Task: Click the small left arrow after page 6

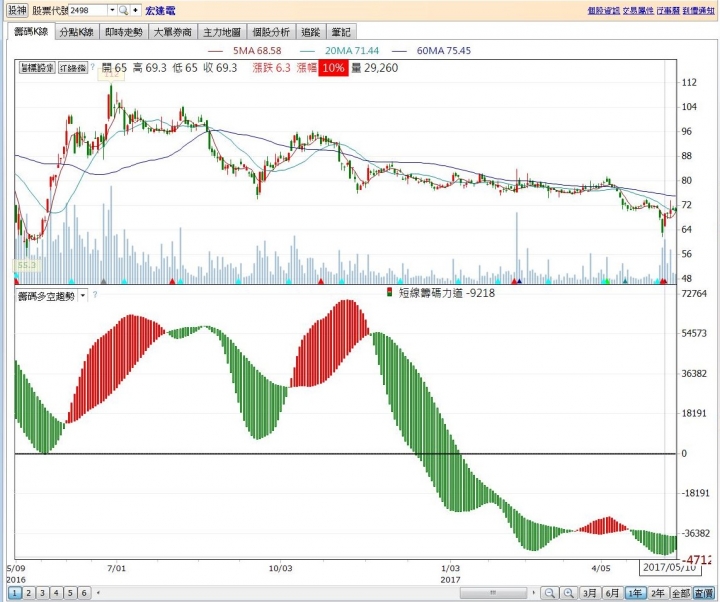Action: [98, 593]
